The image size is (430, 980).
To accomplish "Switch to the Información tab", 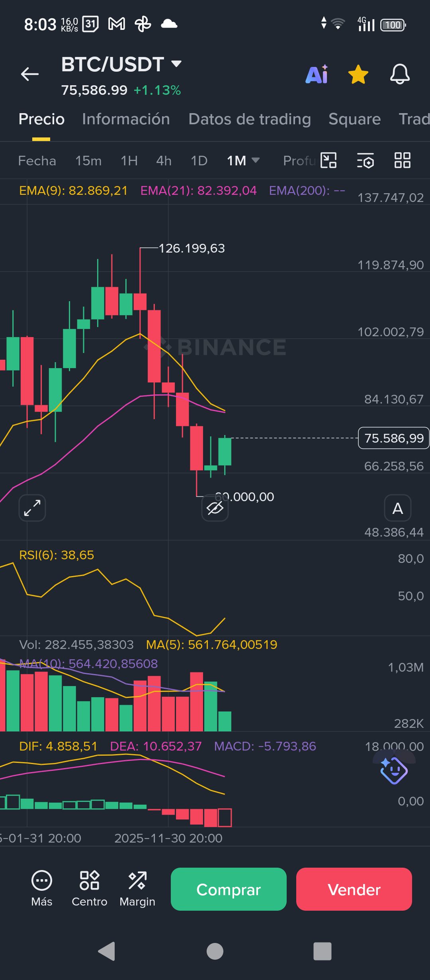I will pyautogui.click(x=126, y=119).
